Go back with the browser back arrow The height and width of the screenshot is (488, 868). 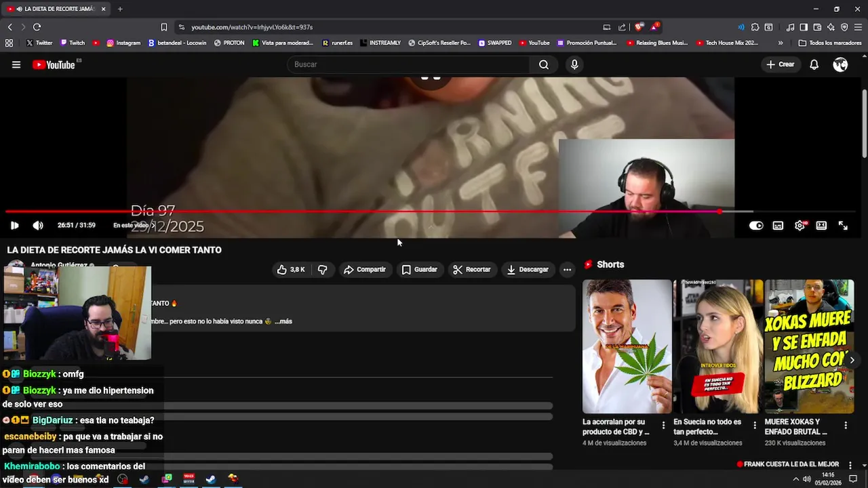[x=9, y=27]
